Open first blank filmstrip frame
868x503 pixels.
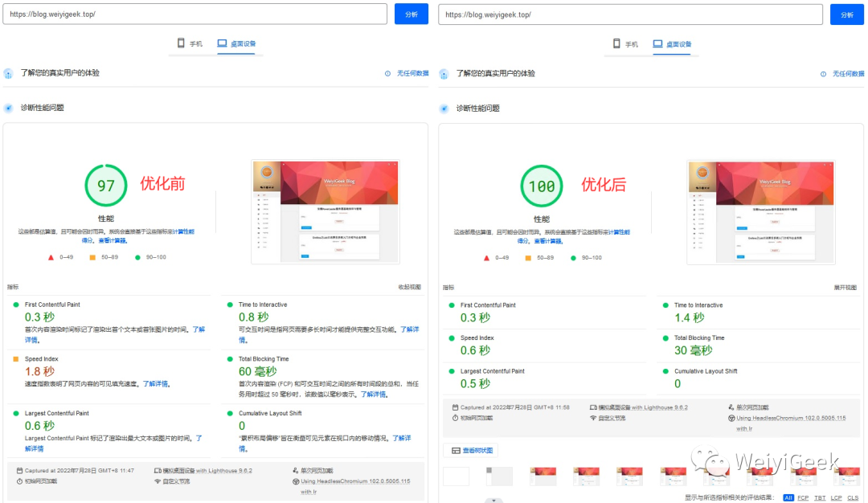[457, 476]
